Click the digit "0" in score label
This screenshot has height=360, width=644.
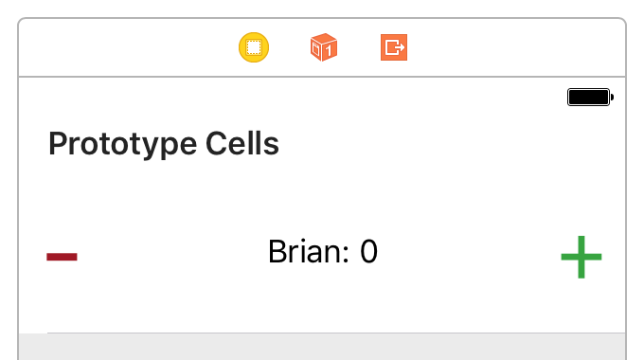click(x=368, y=251)
